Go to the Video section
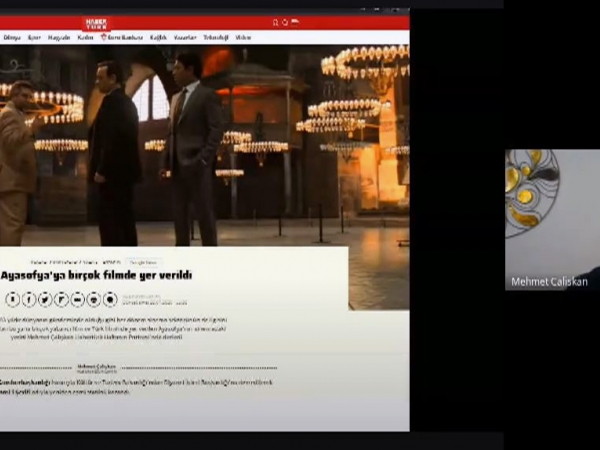The width and height of the screenshot is (600, 450). 243,38
